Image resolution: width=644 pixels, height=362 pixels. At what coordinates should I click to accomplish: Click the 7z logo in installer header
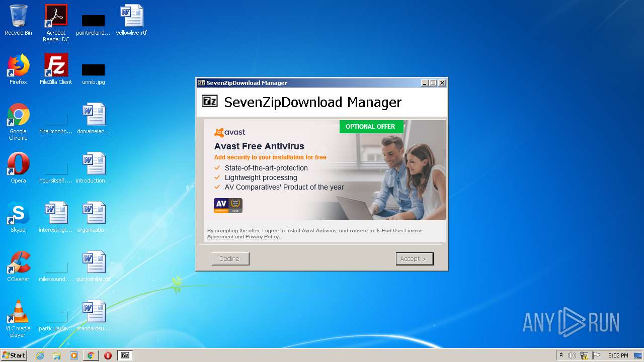point(210,101)
